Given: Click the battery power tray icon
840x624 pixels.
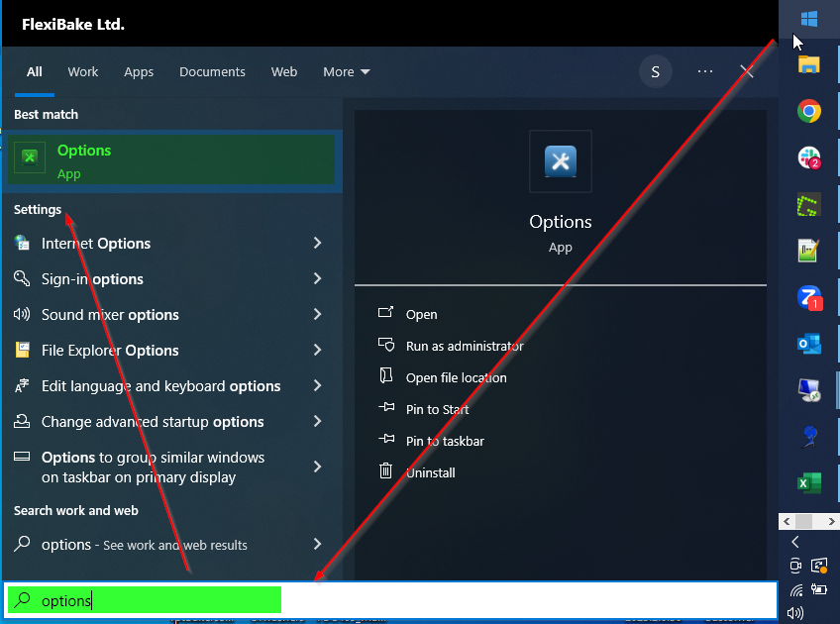Looking at the screenshot, I should point(819,589).
